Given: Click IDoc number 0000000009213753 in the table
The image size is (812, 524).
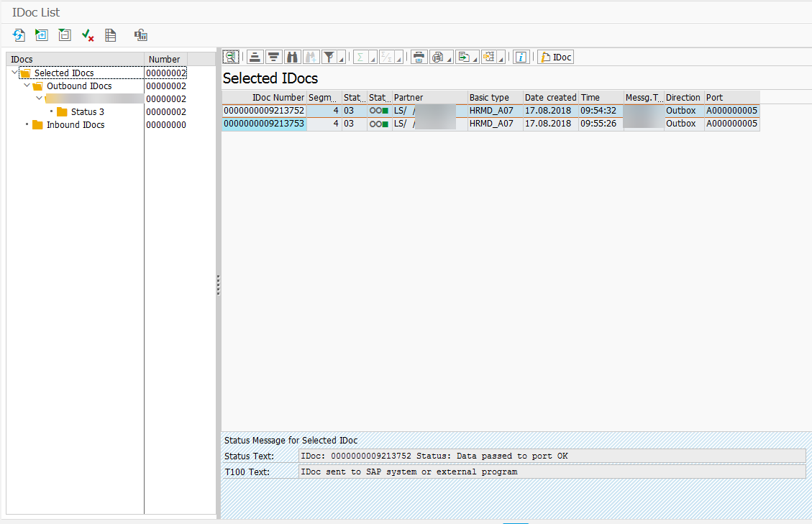Looking at the screenshot, I should [264, 124].
